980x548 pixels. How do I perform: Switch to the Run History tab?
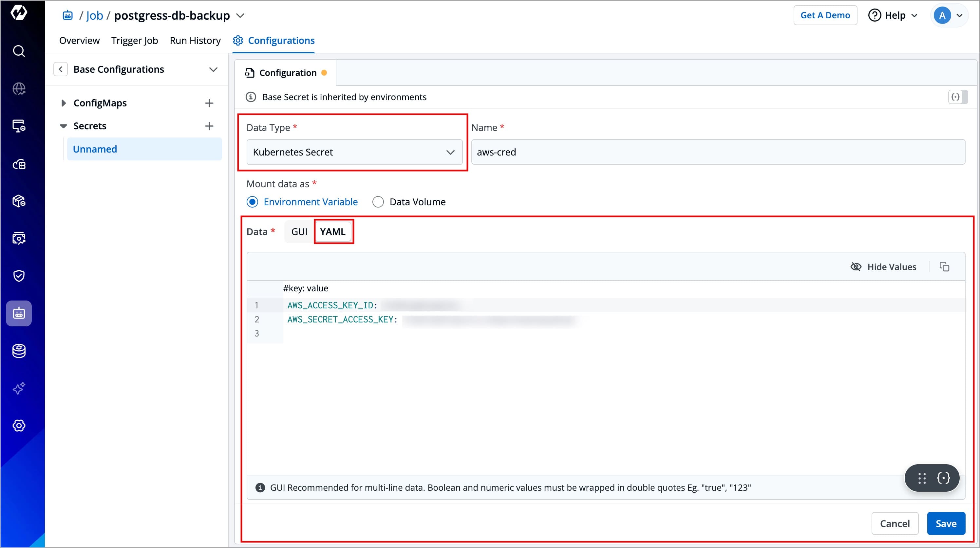click(x=195, y=40)
